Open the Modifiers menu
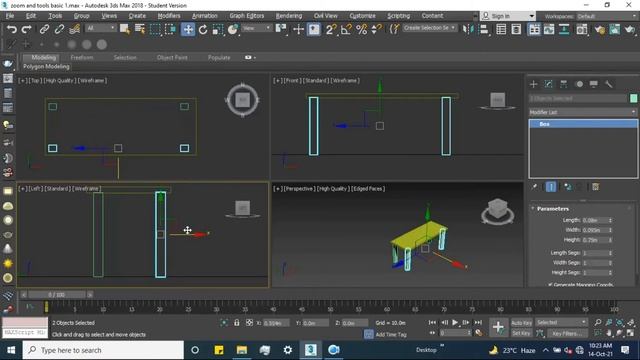The height and width of the screenshot is (360, 640). pos(169,16)
